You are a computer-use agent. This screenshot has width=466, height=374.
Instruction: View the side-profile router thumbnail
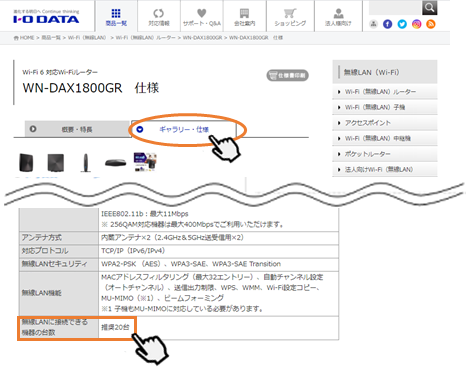[x=86, y=162]
